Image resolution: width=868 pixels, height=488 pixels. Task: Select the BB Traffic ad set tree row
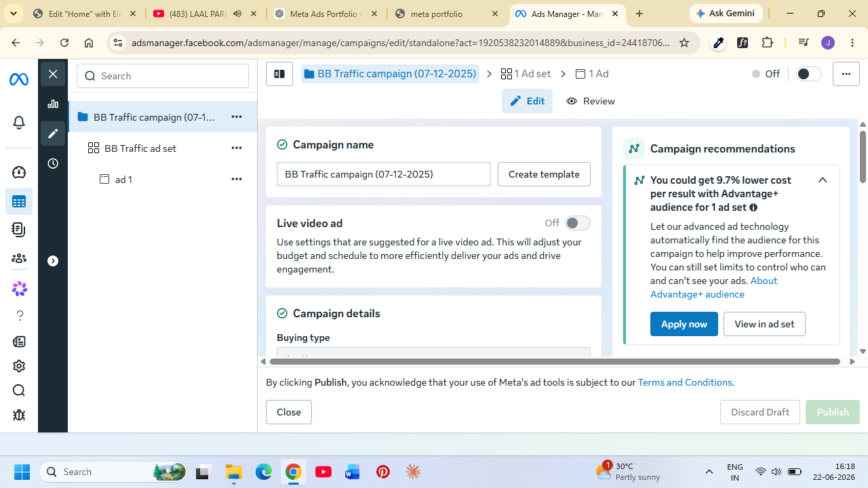pos(163,148)
